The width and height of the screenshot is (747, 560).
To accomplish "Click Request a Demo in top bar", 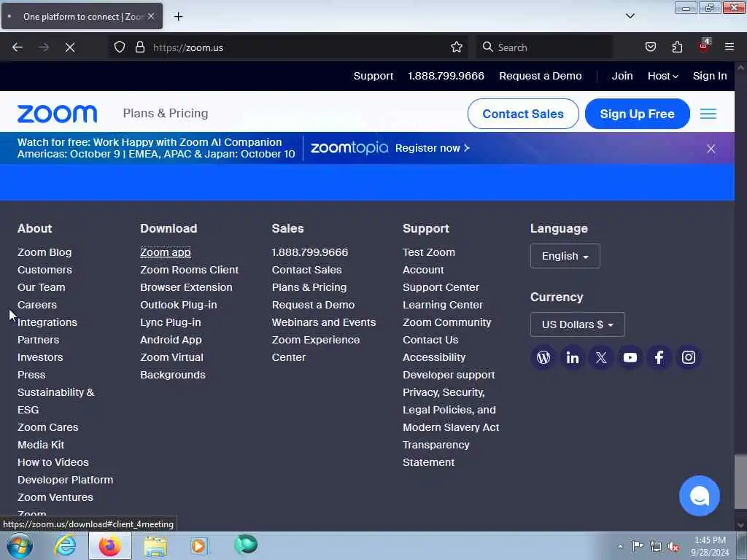I will [x=541, y=76].
